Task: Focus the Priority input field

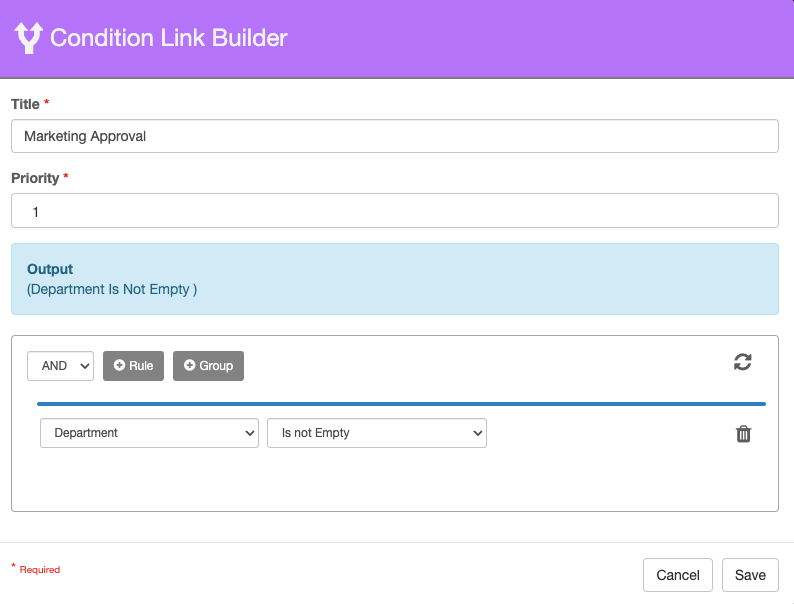Action: point(394,211)
